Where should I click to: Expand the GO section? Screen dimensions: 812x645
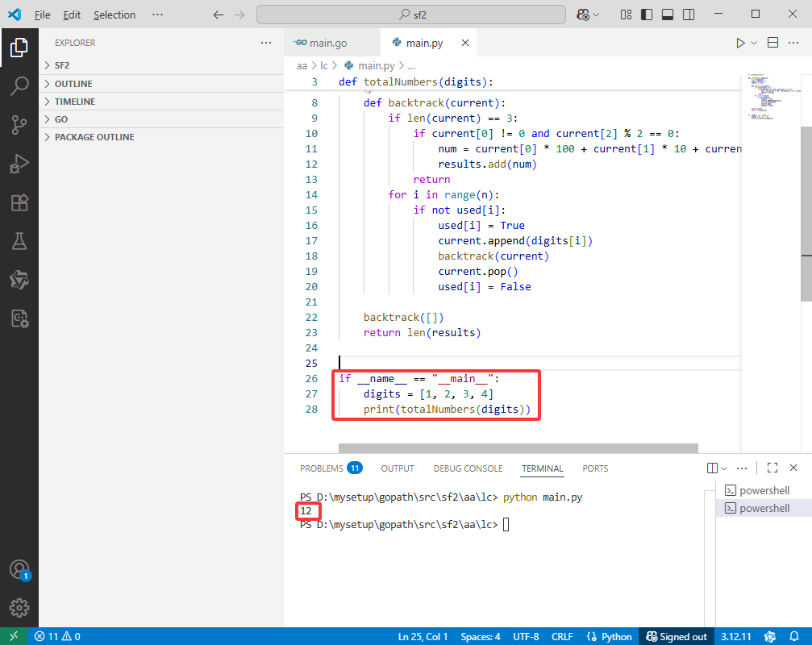(161, 119)
